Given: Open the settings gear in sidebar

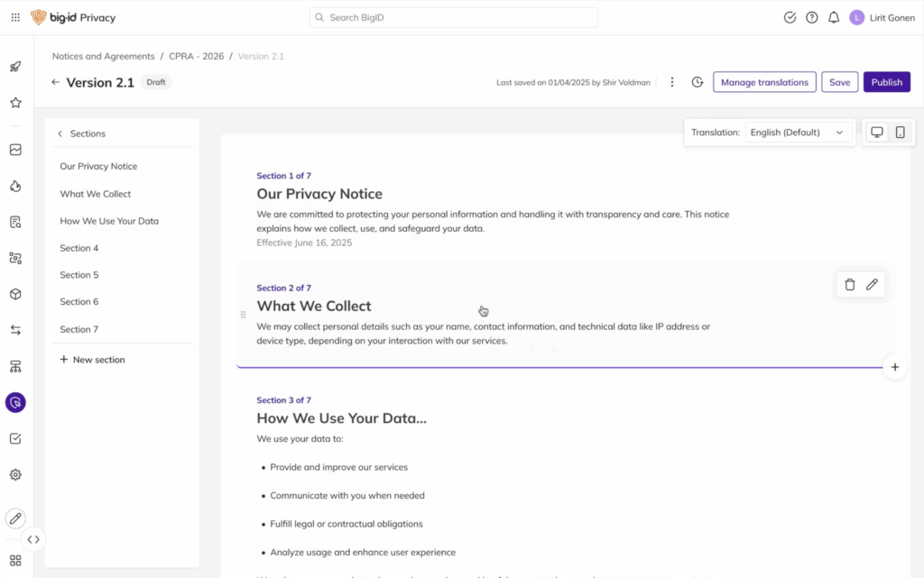Looking at the screenshot, I should tap(15, 474).
